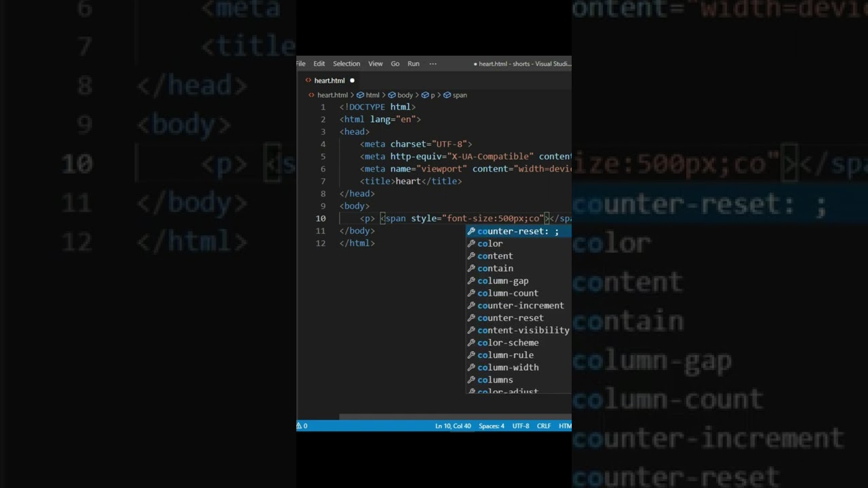Click the warnings count in status bar

tap(302, 426)
